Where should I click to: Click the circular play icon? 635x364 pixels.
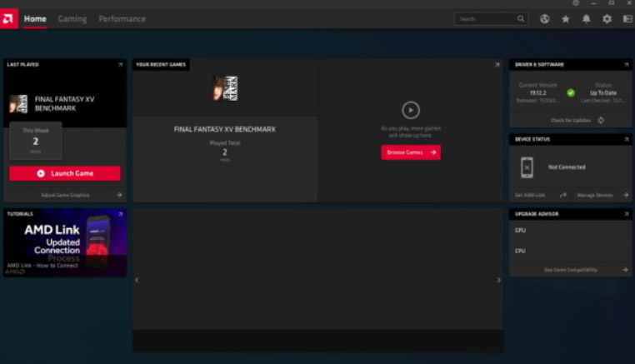pyautogui.click(x=411, y=110)
